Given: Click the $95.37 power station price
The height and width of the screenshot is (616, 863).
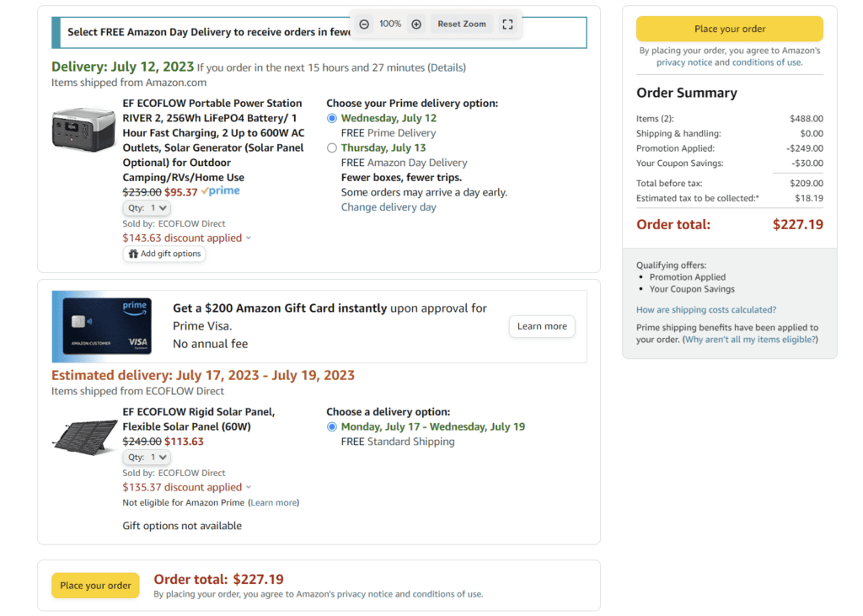Looking at the screenshot, I should [x=181, y=192].
